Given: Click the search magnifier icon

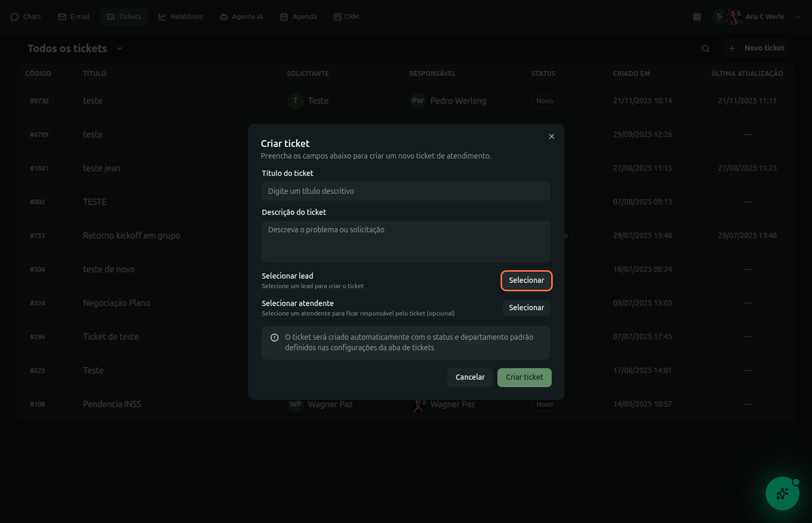Looking at the screenshot, I should (x=705, y=48).
